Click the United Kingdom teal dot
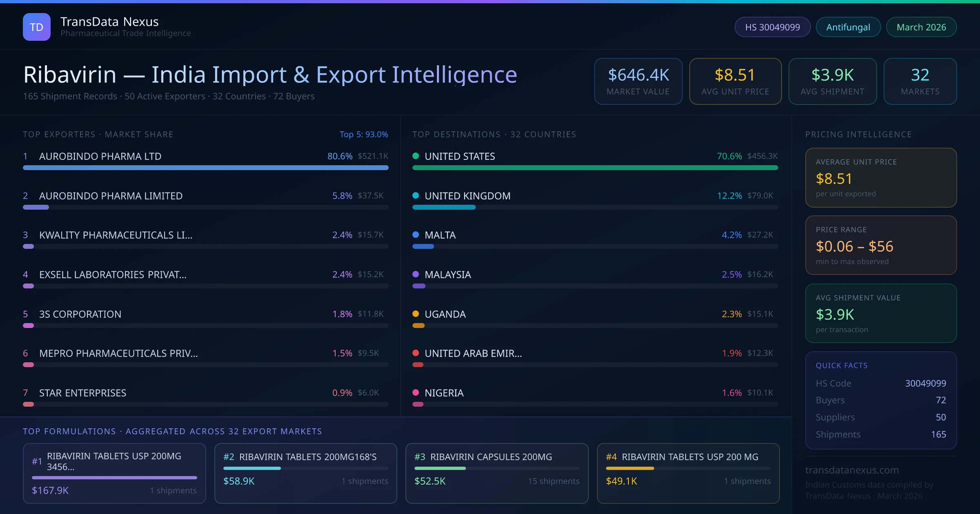980x514 pixels. [x=416, y=195]
